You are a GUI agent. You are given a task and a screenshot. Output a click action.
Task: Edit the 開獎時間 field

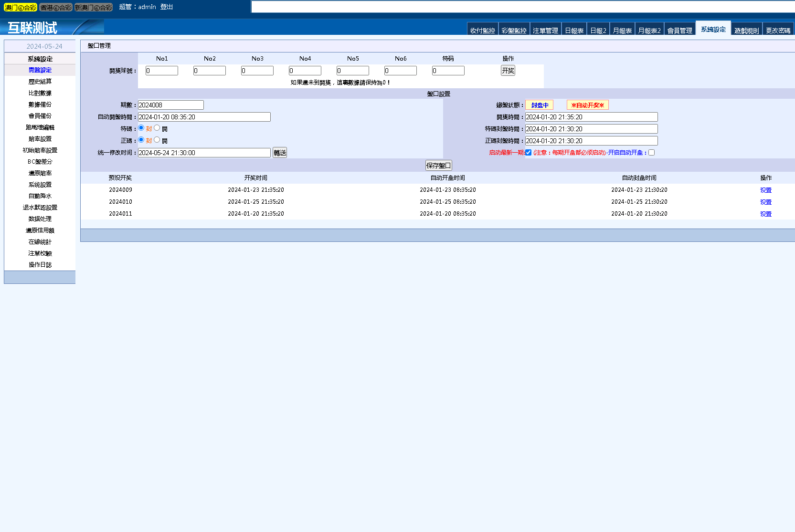592,117
